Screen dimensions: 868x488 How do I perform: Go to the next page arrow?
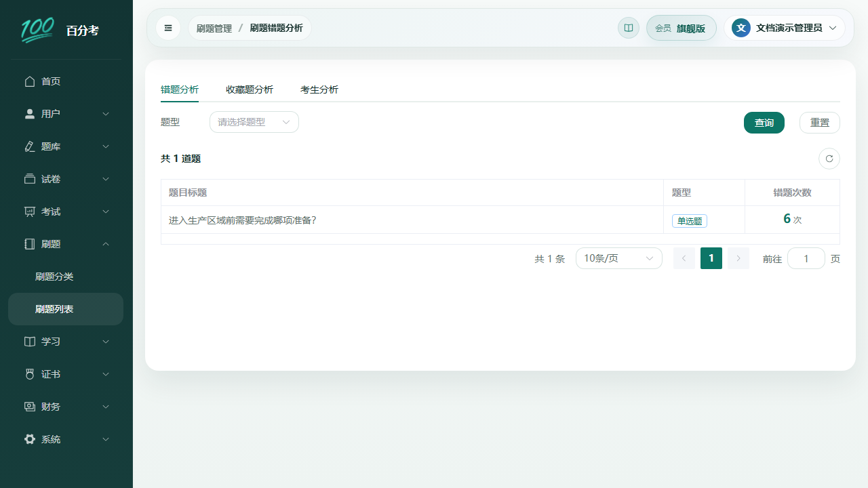pos(738,258)
